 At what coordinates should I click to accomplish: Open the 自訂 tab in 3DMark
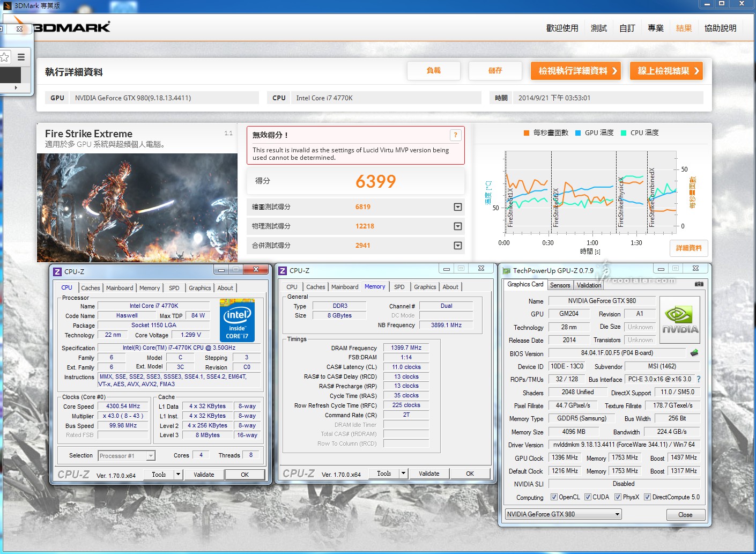pos(627,28)
